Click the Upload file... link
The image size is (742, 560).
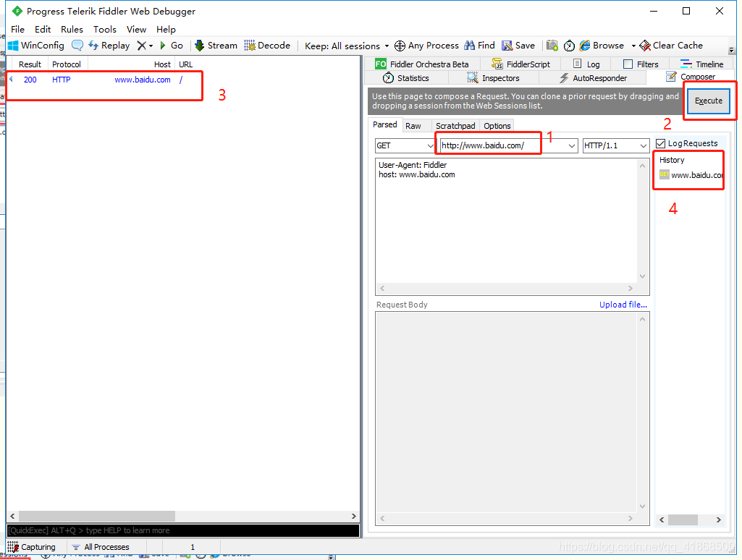coord(623,305)
